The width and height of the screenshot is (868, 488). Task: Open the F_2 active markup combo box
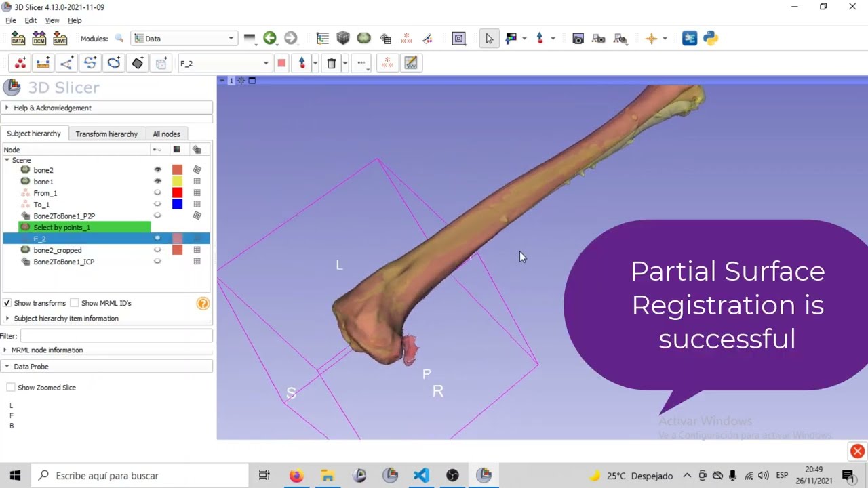[224, 63]
